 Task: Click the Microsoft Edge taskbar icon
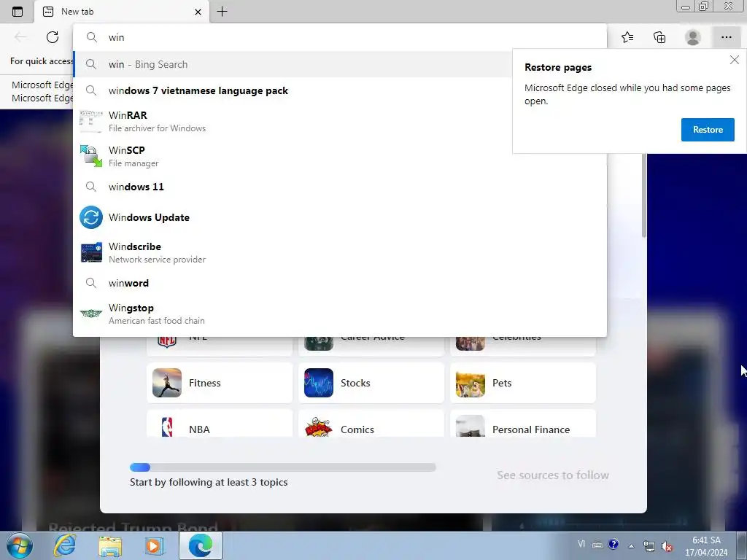[201, 545]
